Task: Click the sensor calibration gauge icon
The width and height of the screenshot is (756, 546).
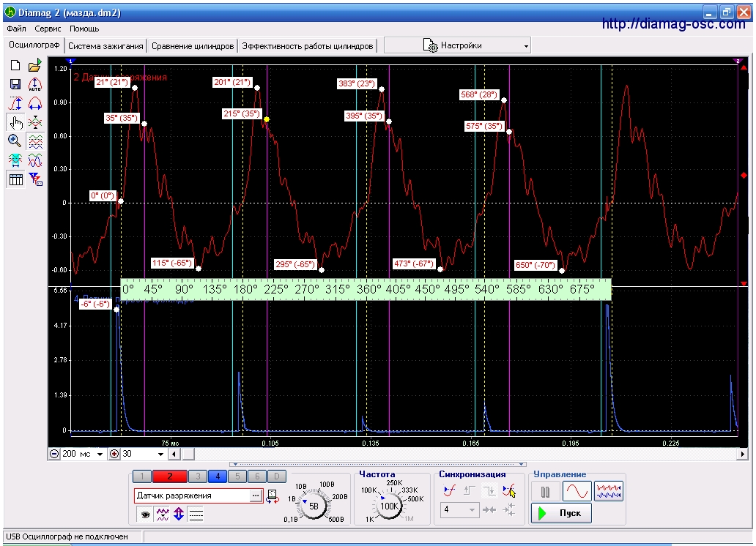Action: (273, 496)
